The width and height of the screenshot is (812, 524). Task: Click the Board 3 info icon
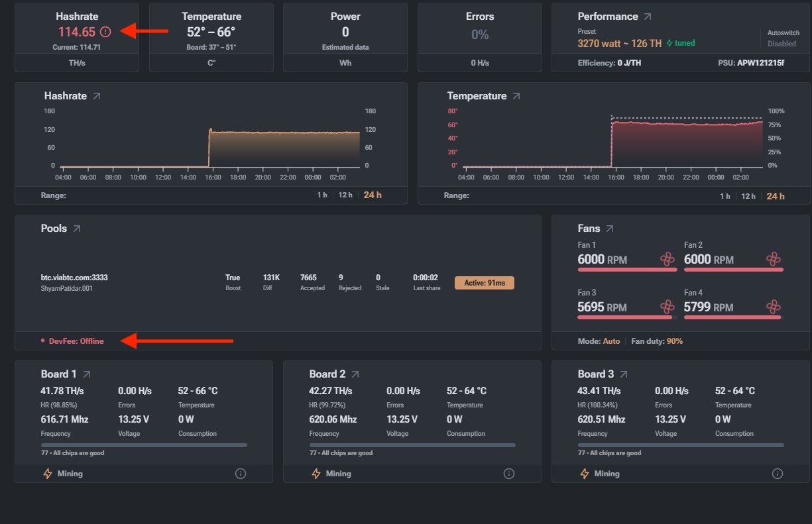778,474
